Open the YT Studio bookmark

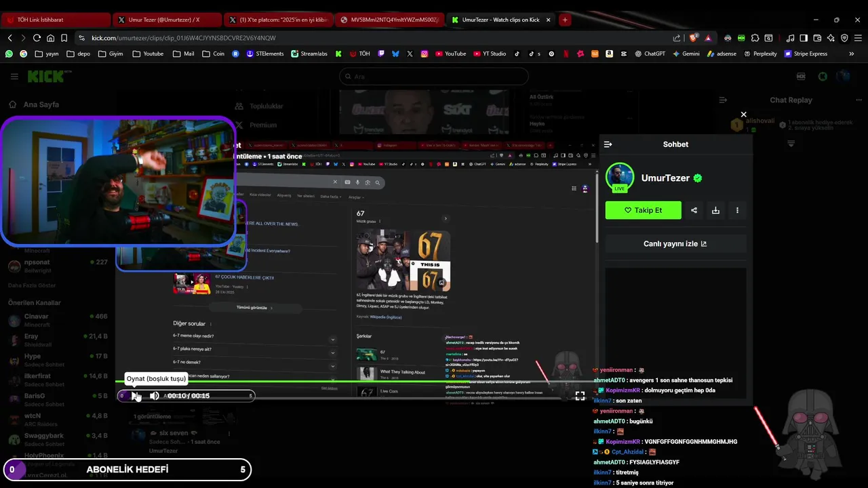[489, 54]
